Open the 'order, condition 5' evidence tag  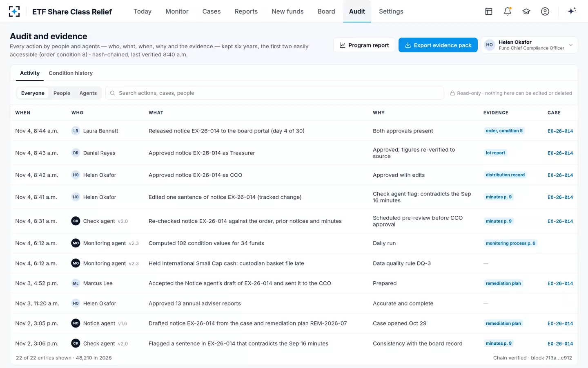504,131
